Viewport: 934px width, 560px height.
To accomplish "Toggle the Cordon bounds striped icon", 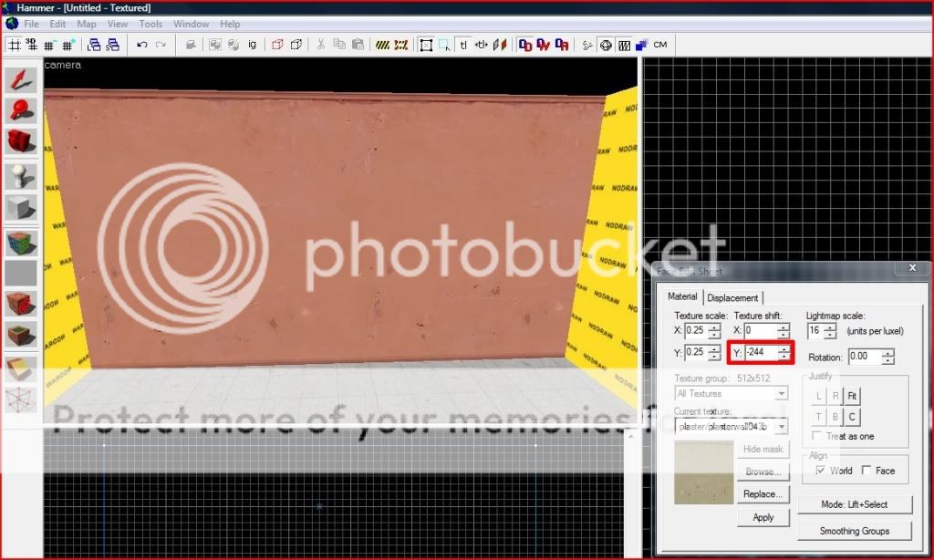I will [x=382, y=45].
